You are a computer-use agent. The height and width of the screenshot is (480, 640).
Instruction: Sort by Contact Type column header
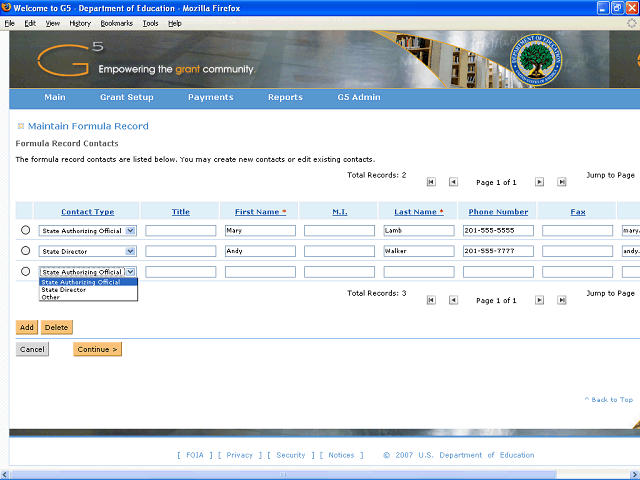pos(88,212)
